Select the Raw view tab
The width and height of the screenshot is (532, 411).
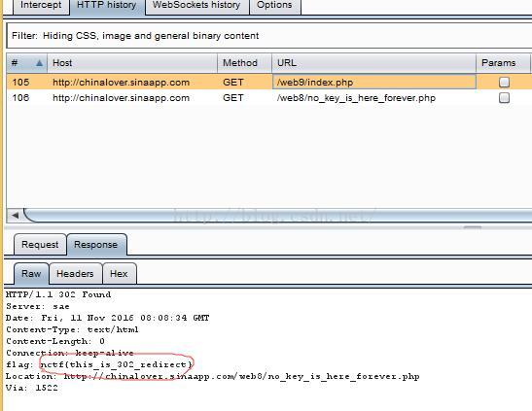[31, 273]
